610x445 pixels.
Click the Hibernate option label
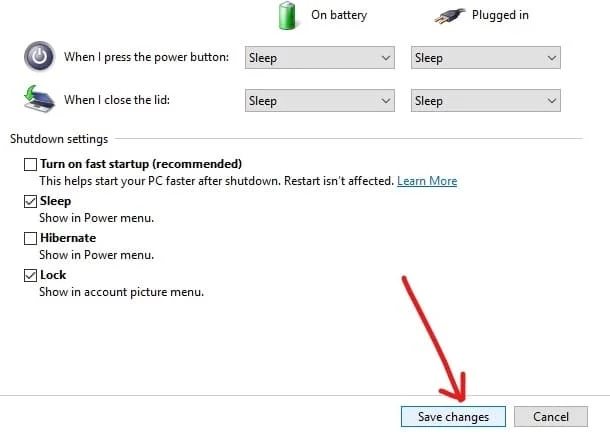[68, 238]
